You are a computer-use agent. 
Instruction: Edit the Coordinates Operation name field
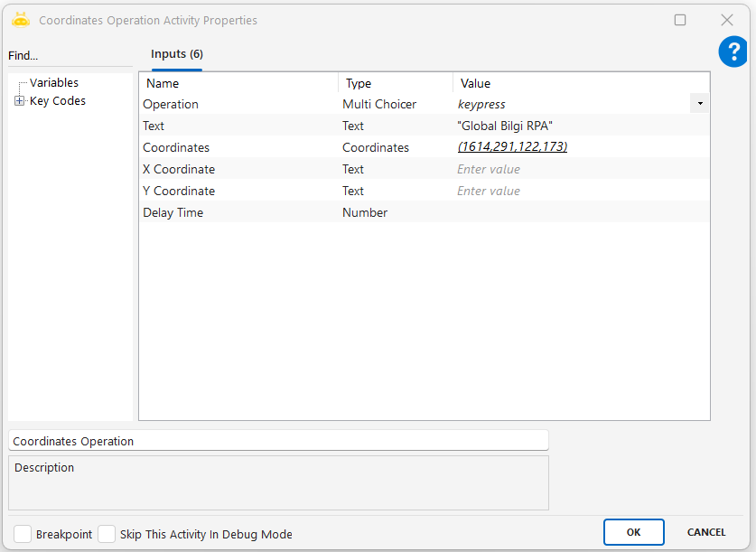click(x=278, y=441)
